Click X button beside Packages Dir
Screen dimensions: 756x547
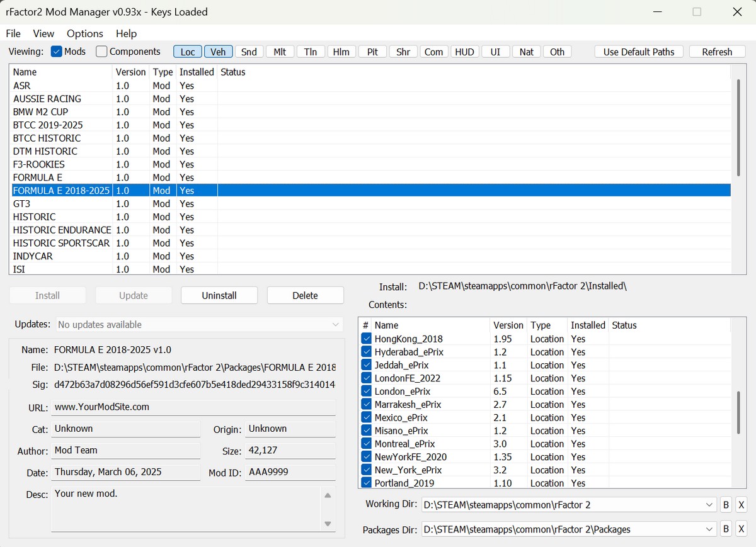coord(741,529)
